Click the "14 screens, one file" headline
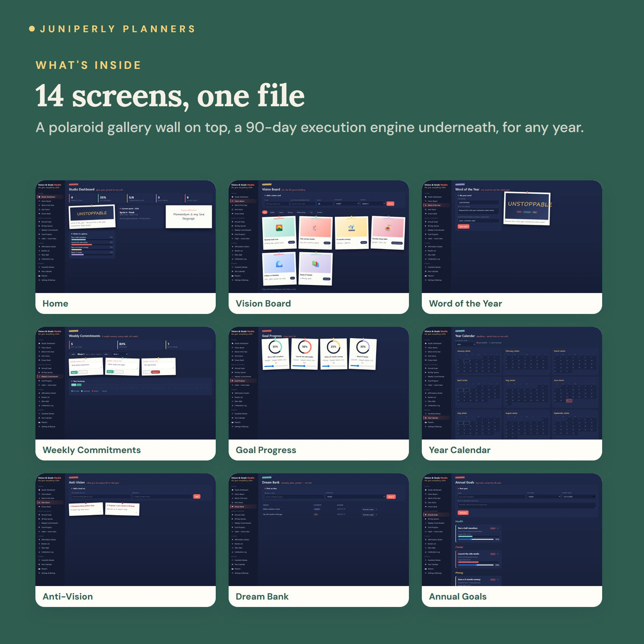This screenshot has width=644, height=644. tap(170, 96)
